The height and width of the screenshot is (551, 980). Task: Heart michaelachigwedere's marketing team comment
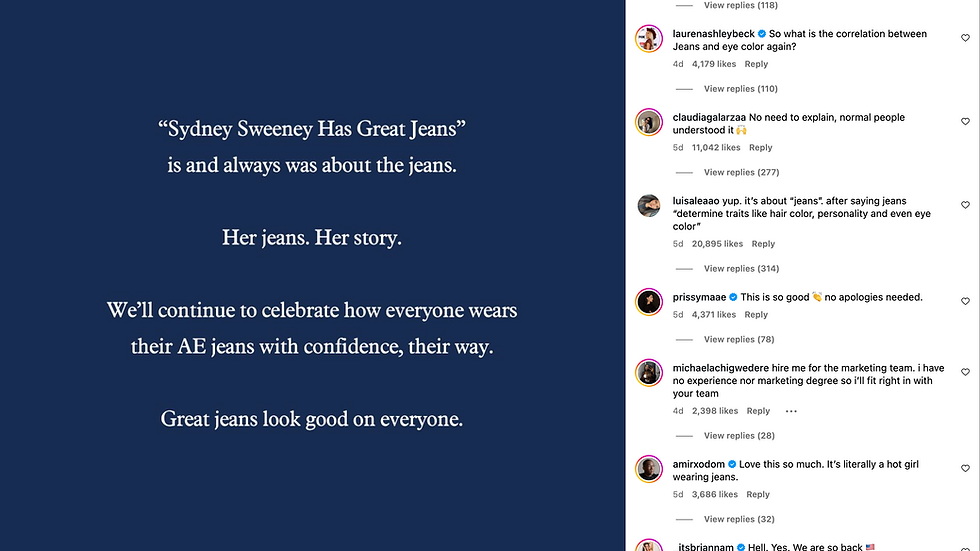coord(965,372)
